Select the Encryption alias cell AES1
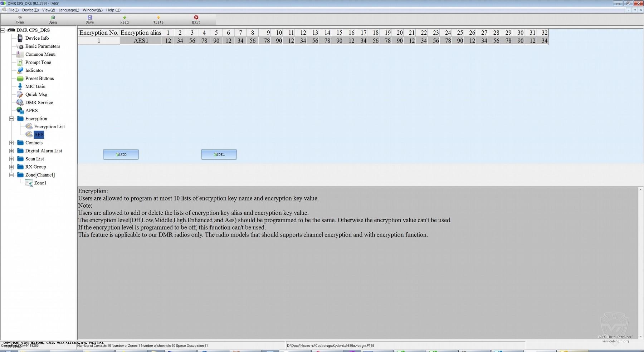The image size is (644, 352). tap(141, 41)
